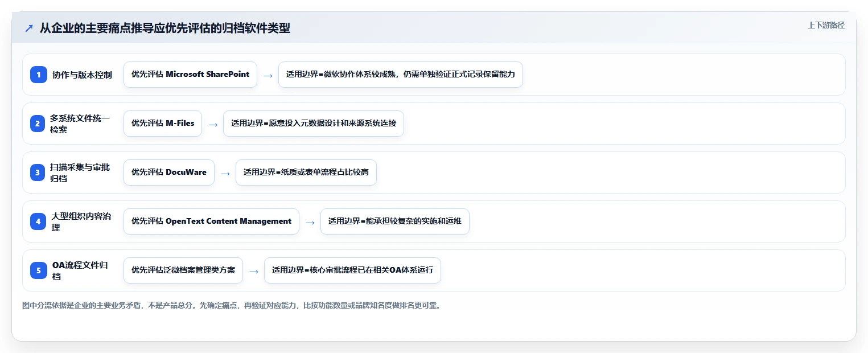This screenshot has height=353, width=868.
Task: Select the 愿意投入元数据设计 boundary box
Action: (x=314, y=124)
